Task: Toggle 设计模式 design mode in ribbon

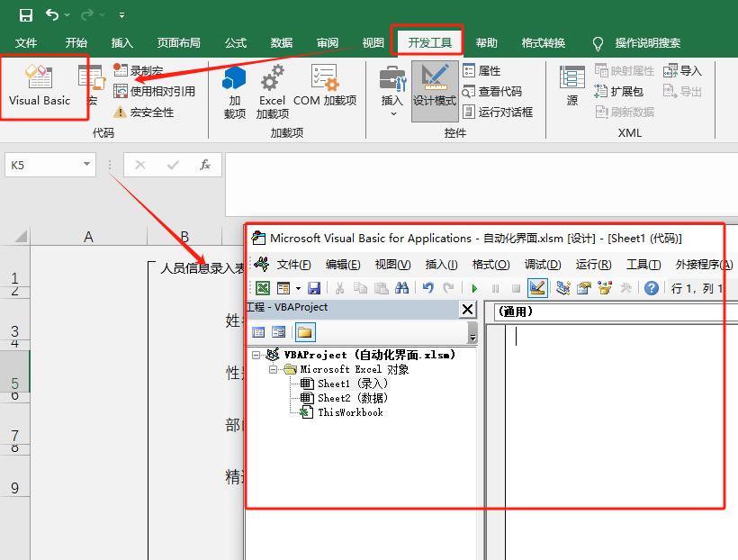Action: (x=435, y=91)
